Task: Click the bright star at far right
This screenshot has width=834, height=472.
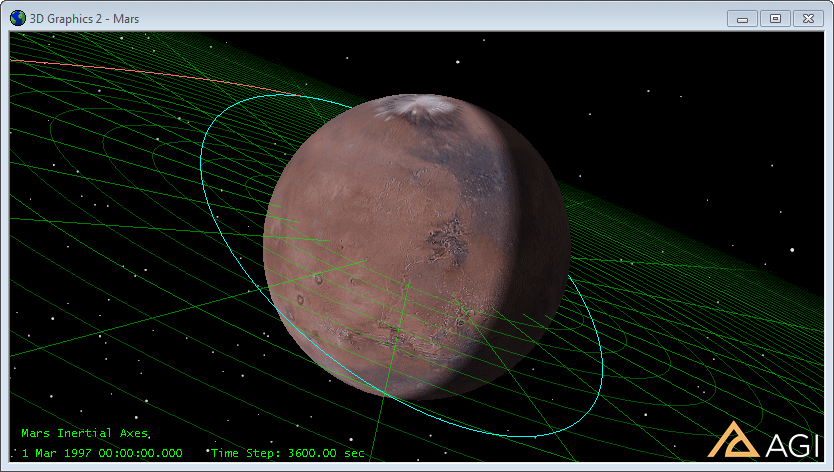Action: 792,250
